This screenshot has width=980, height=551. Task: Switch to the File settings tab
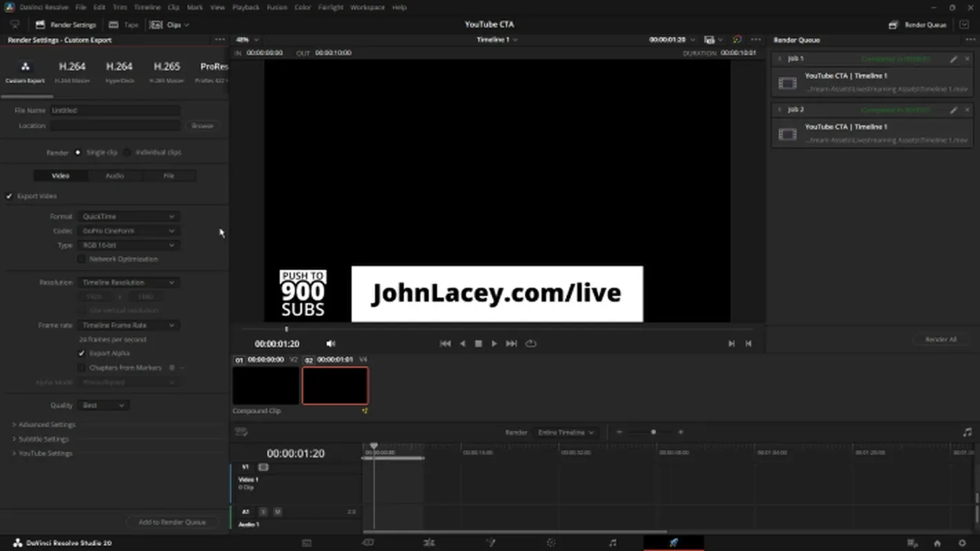tap(169, 176)
